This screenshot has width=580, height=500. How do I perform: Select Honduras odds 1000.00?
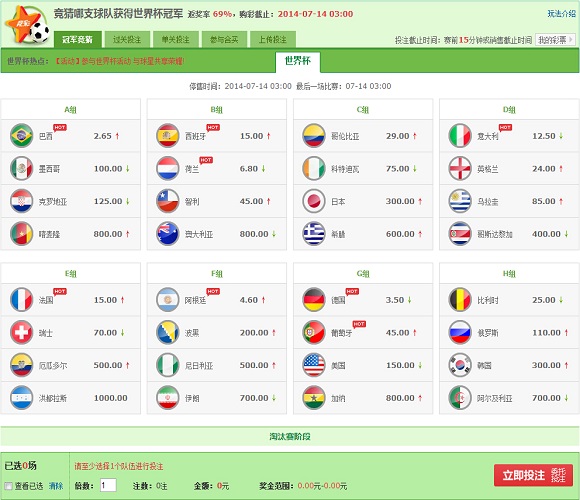pos(111,398)
